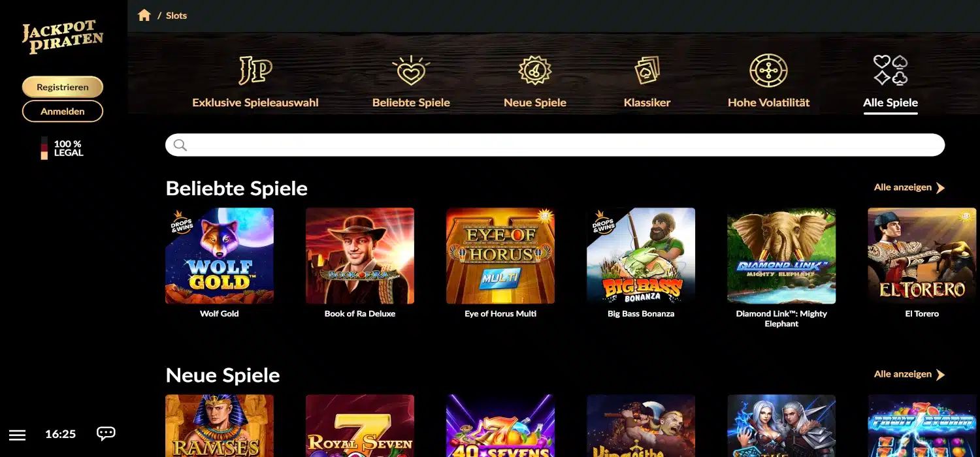This screenshot has height=457, width=980.
Task: Click the Slots breadcrumb item
Action: (176, 16)
